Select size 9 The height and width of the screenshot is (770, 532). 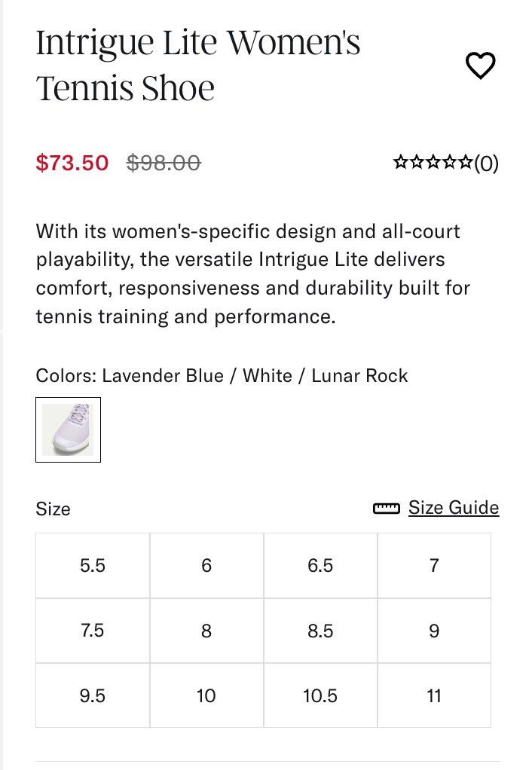click(x=434, y=631)
